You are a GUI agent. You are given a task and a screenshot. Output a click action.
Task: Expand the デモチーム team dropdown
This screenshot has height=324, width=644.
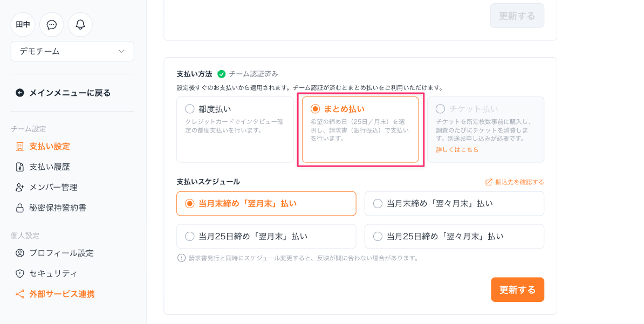(x=72, y=51)
